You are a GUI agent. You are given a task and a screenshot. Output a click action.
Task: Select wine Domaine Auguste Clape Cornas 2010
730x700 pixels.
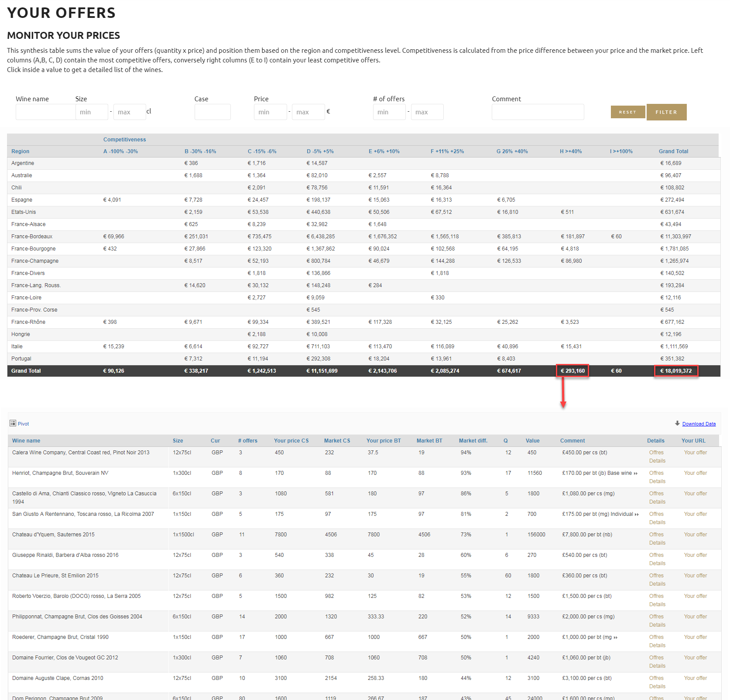pos(58,679)
